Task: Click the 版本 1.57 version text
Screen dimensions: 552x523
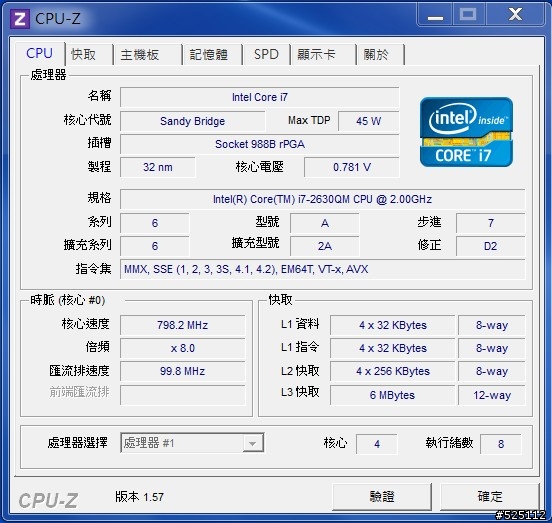Action: [x=139, y=497]
